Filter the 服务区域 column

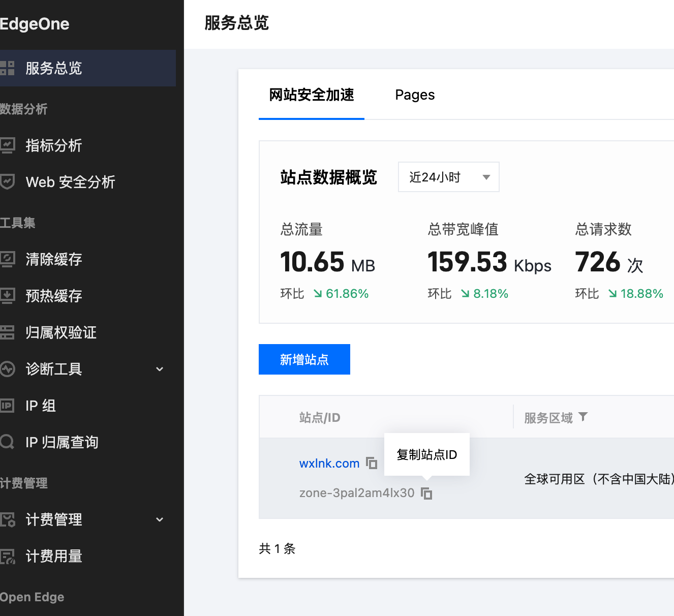[583, 417]
